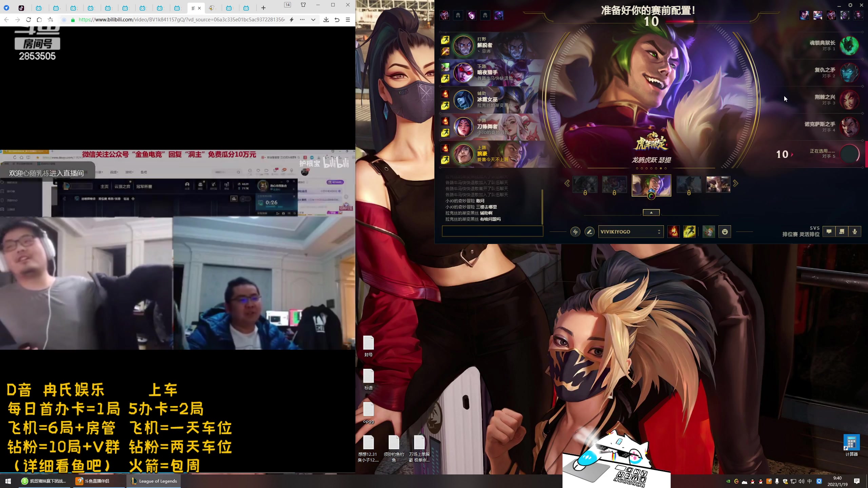Open the browser hamburger menu

(x=348, y=20)
